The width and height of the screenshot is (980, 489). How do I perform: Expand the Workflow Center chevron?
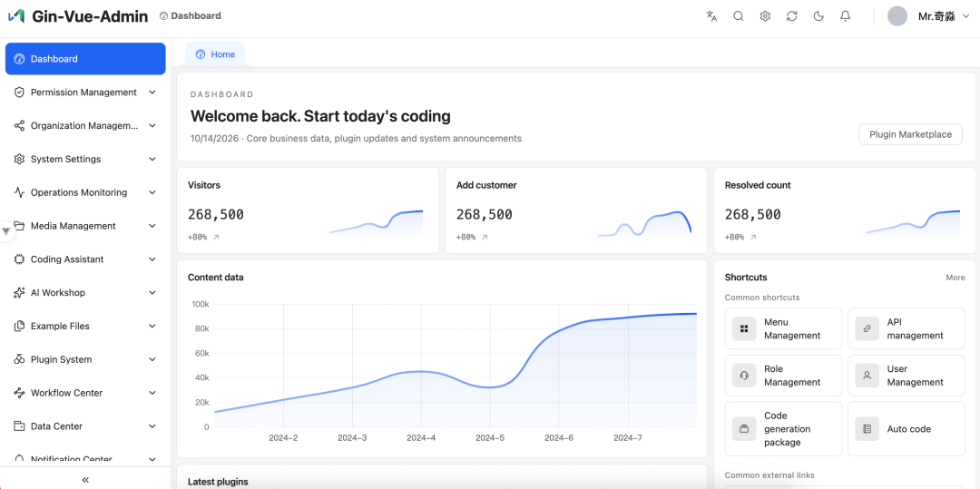(152, 393)
